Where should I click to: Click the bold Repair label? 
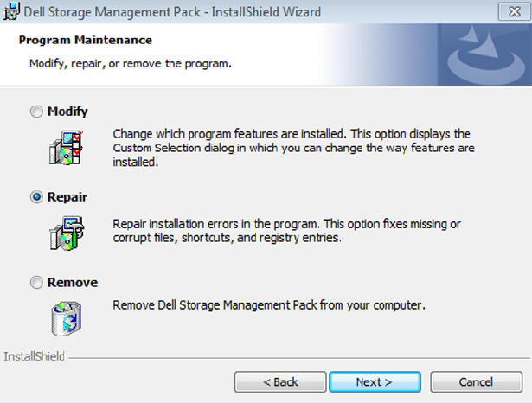[67, 197]
